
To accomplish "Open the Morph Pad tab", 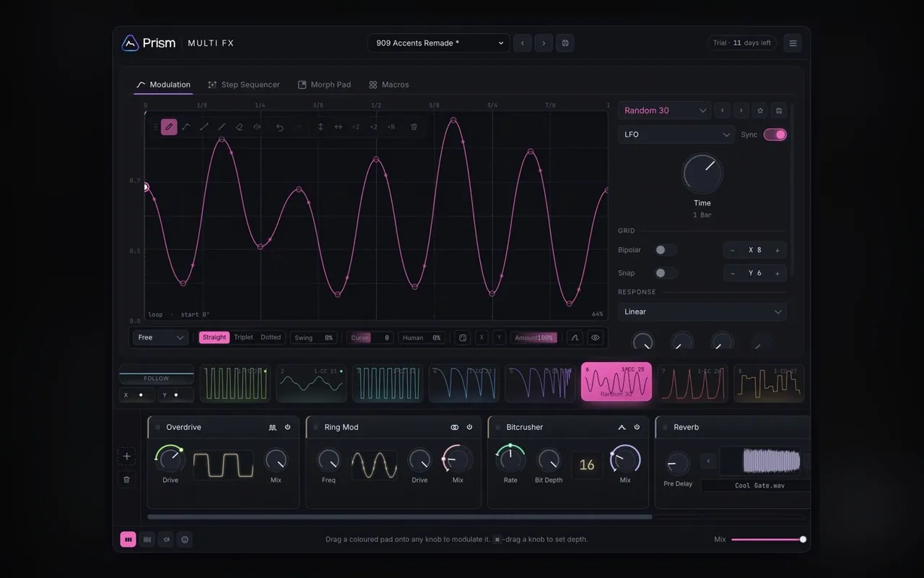I will click(325, 85).
